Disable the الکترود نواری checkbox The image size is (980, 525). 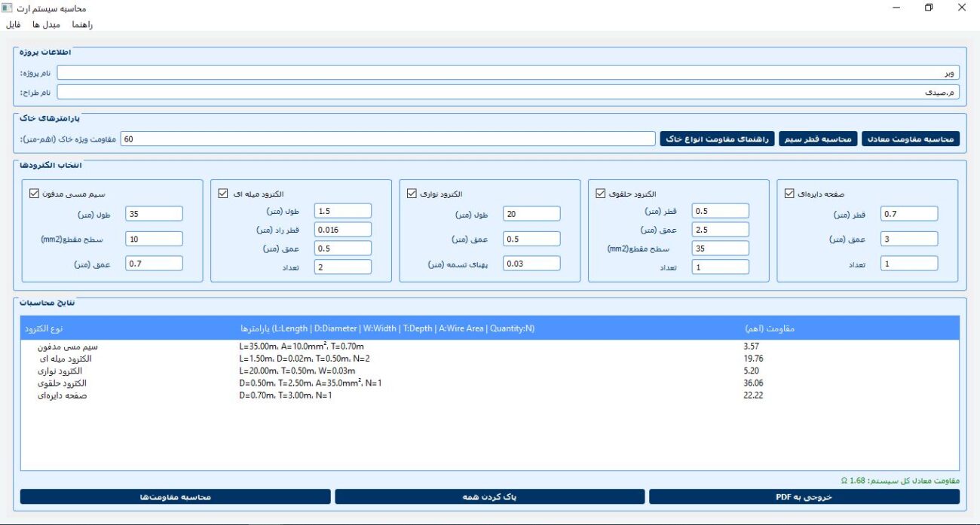(412, 193)
